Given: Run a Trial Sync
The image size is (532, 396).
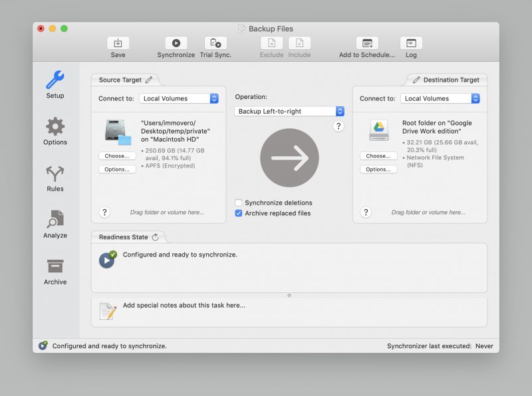Looking at the screenshot, I should click(215, 43).
